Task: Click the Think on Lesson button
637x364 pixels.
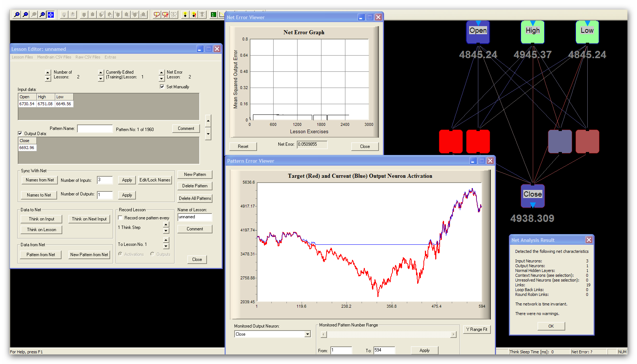Action: (42, 230)
